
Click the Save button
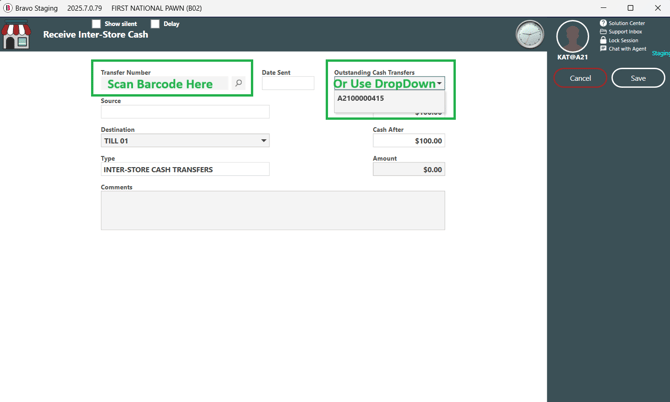(638, 78)
